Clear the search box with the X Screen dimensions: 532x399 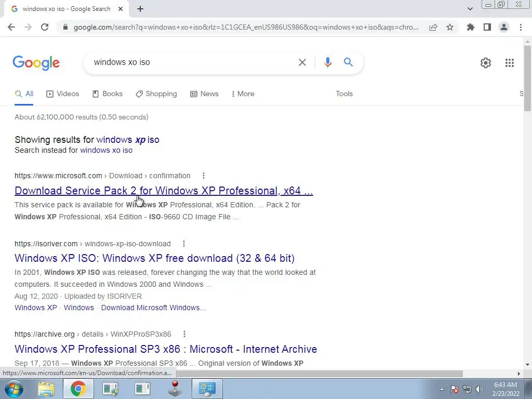click(x=302, y=62)
